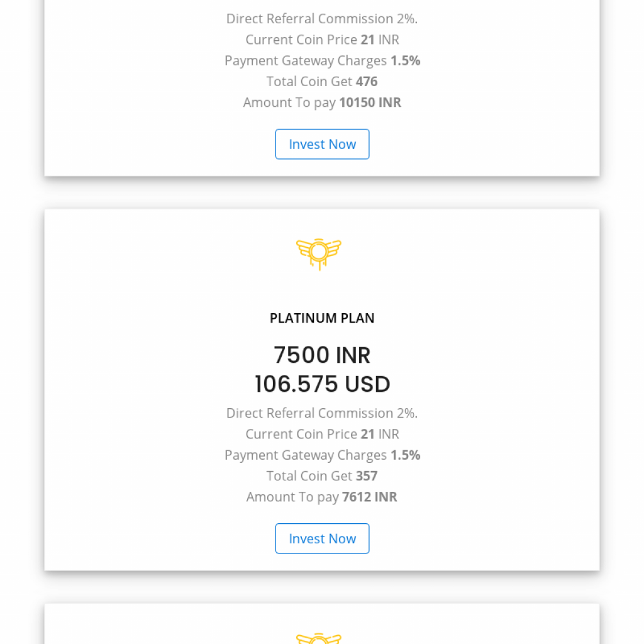Click Payment Gateway Charges 1.5% in Platinum card
The width and height of the screenshot is (644, 644).
322,455
